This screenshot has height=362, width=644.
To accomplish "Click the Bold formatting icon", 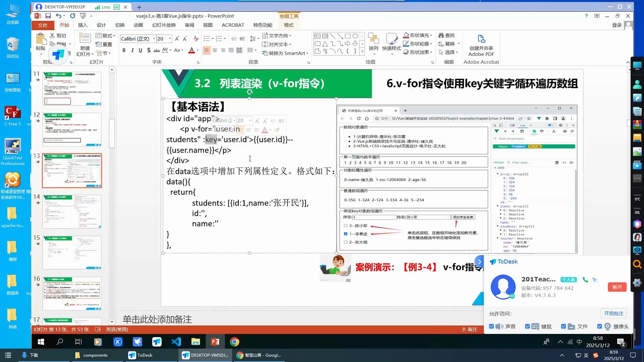I will 124,50.
